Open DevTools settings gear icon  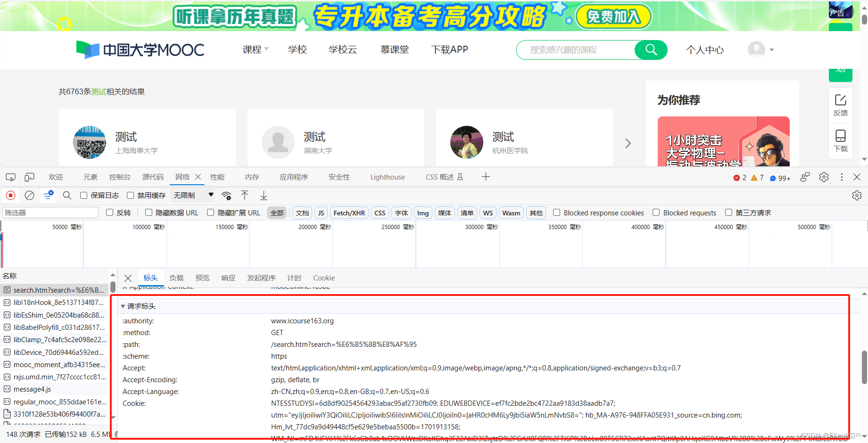click(824, 177)
